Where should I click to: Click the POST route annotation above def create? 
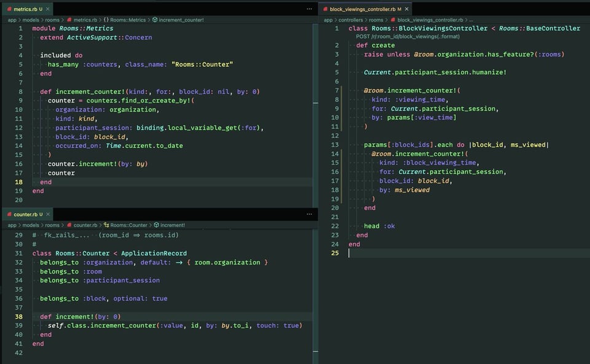[406, 37]
